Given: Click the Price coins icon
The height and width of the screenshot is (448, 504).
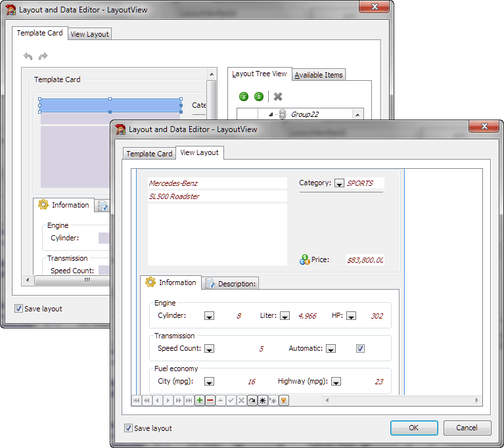Looking at the screenshot, I should [x=304, y=259].
